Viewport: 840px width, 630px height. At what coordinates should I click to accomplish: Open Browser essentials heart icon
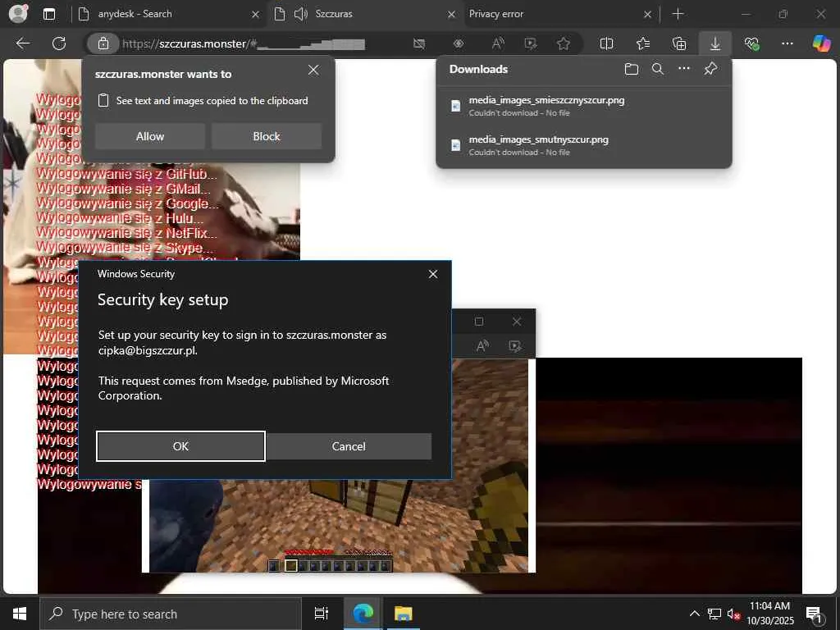[x=751, y=43]
